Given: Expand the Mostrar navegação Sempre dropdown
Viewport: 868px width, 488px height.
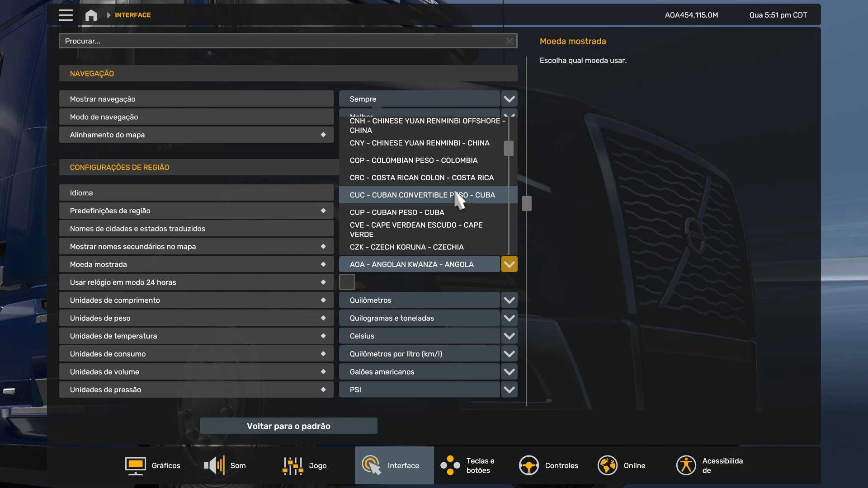Looking at the screenshot, I should click(x=509, y=99).
